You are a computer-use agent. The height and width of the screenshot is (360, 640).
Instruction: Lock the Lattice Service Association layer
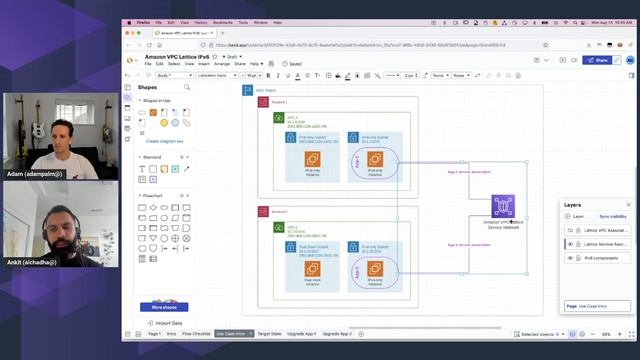tap(578, 244)
